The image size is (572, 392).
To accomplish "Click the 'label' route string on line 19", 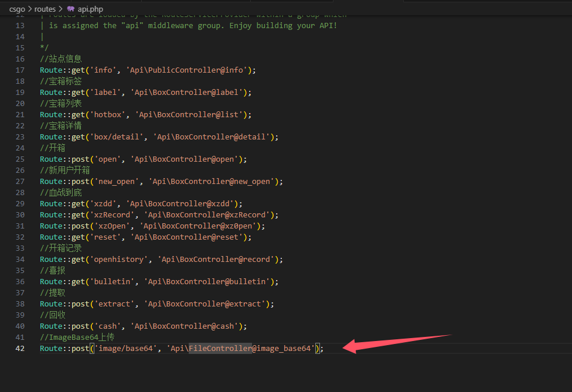I will (x=105, y=92).
